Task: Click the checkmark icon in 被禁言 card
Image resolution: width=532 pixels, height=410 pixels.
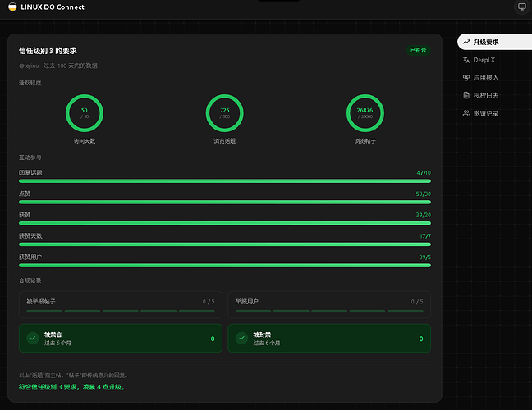Action: (x=33, y=338)
